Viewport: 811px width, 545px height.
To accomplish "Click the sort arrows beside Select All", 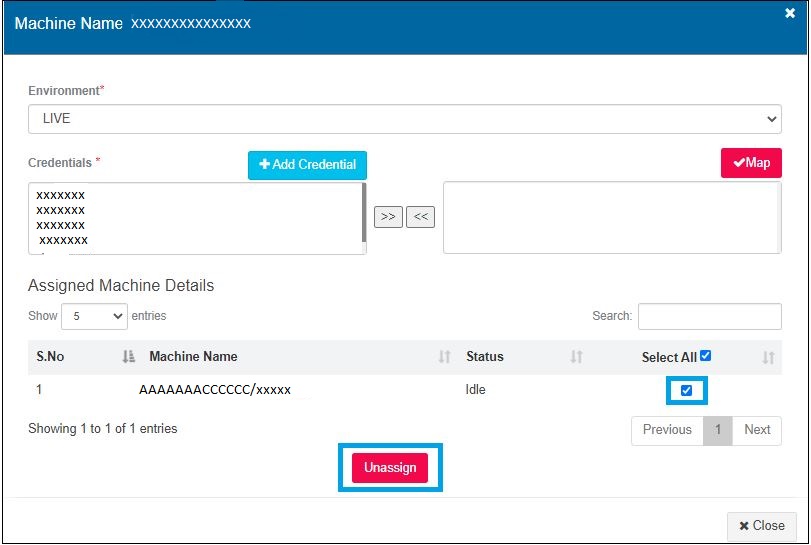I will [x=768, y=357].
